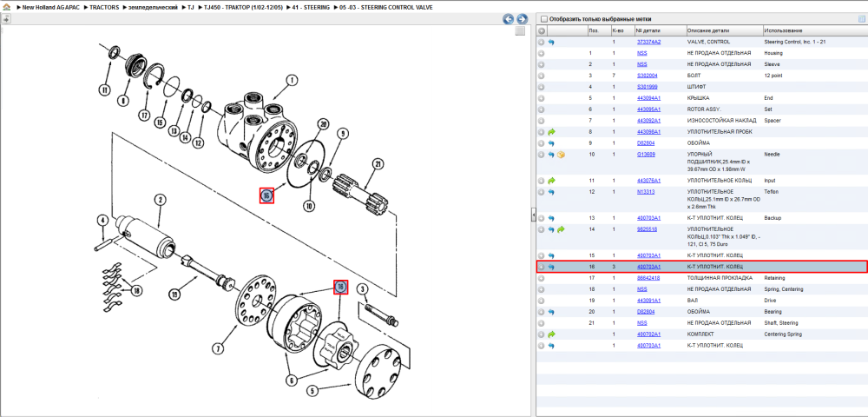
Task: Open part number link S301999
Action: [648, 87]
